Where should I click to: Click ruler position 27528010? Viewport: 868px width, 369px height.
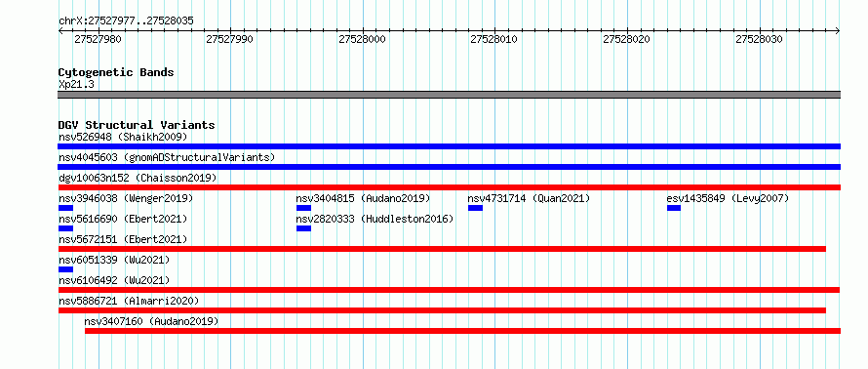(x=493, y=39)
